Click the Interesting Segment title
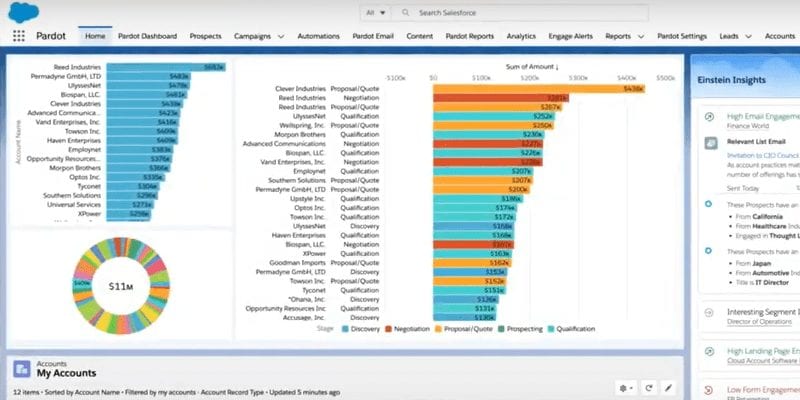This screenshot has width=800, height=400. point(763,312)
